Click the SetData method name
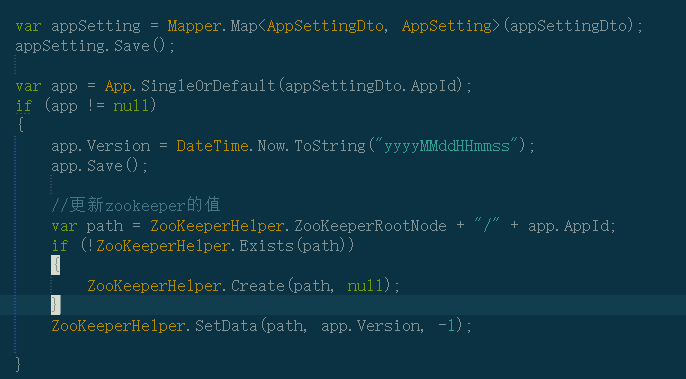Screen dimensions: 686x379 click(x=226, y=326)
